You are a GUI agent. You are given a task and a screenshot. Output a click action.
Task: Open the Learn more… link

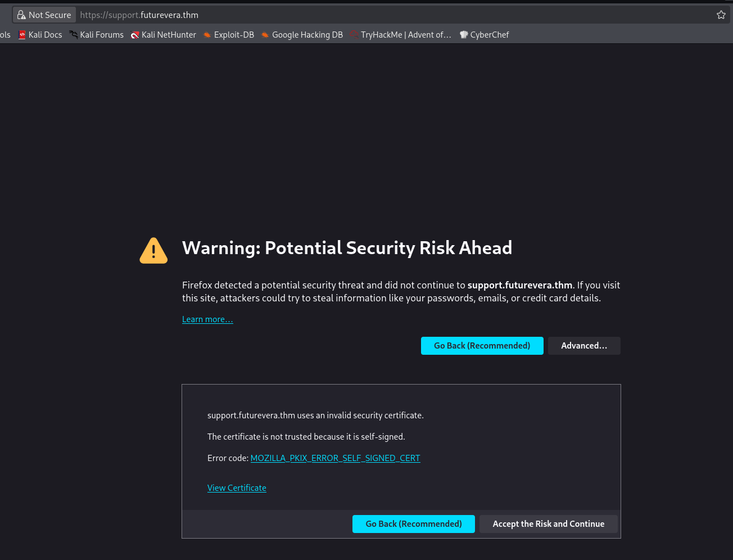(x=207, y=319)
